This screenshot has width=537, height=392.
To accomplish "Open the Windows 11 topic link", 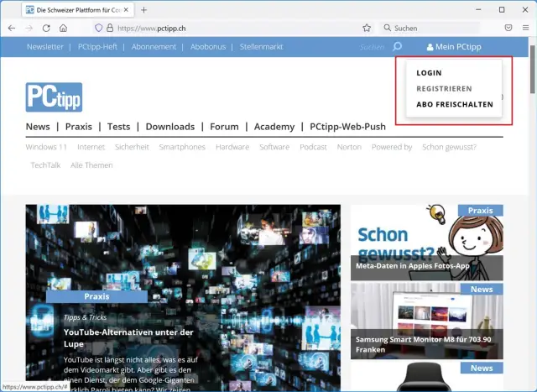I will pos(46,147).
